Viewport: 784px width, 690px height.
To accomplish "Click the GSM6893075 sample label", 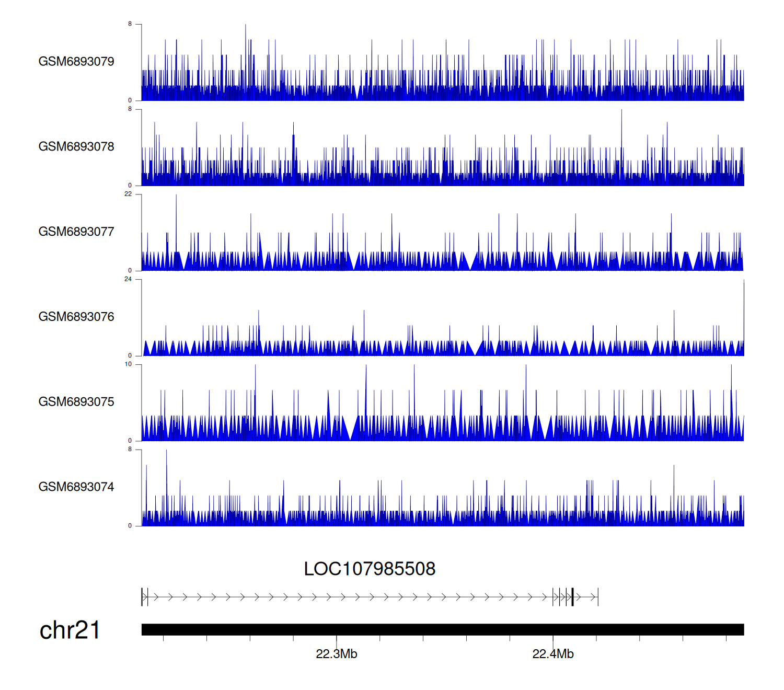I will (x=76, y=402).
